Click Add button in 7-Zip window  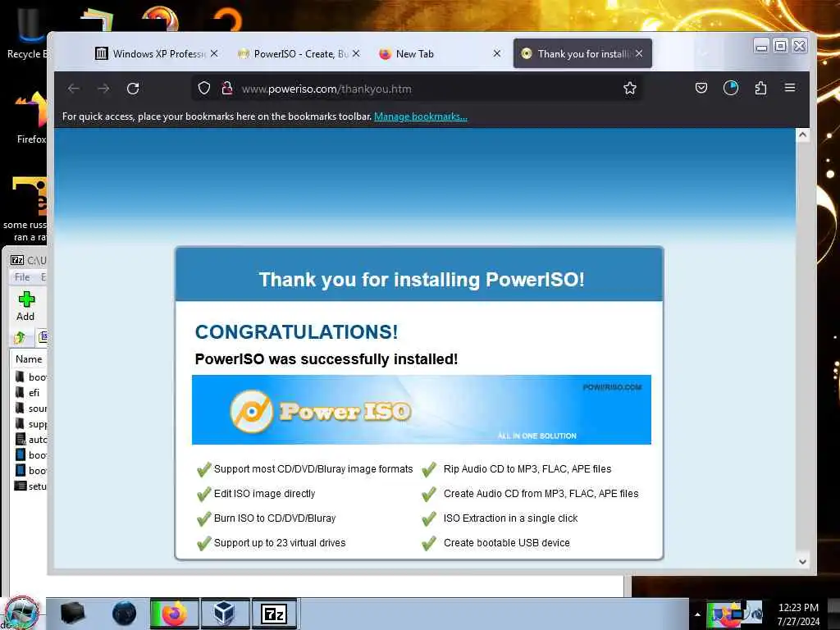click(x=25, y=307)
